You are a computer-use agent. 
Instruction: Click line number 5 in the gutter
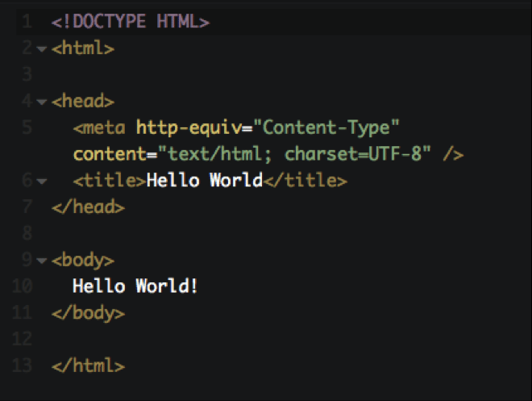[26, 128]
